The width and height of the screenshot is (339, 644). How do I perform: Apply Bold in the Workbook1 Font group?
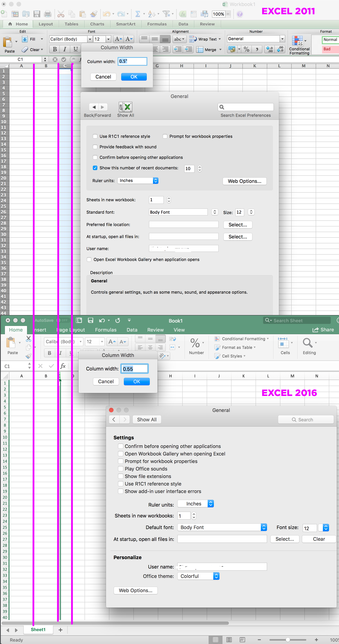55,49
